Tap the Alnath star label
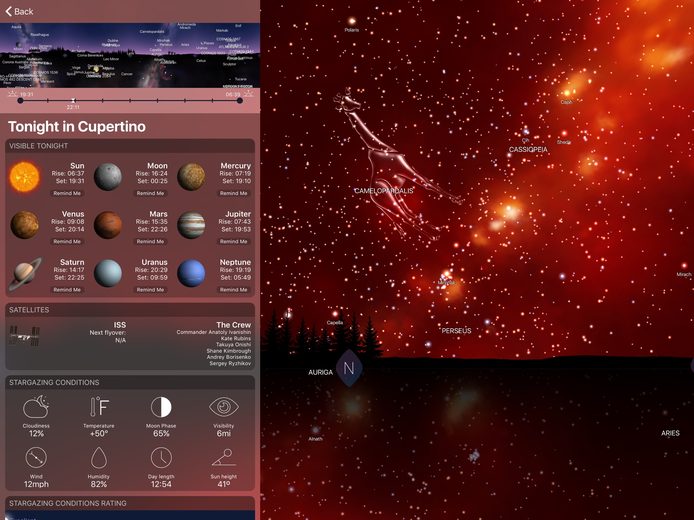This screenshot has width=694, height=520. pos(316,439)
